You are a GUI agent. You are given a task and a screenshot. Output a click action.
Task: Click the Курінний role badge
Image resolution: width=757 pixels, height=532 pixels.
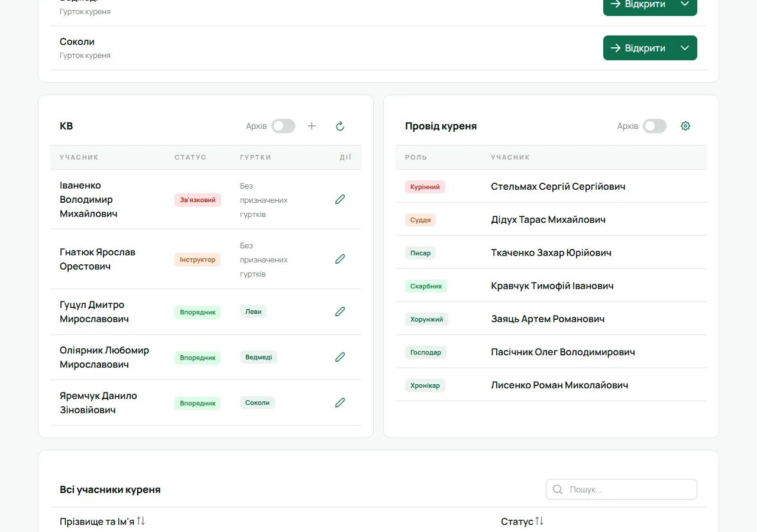pos(425,187)
